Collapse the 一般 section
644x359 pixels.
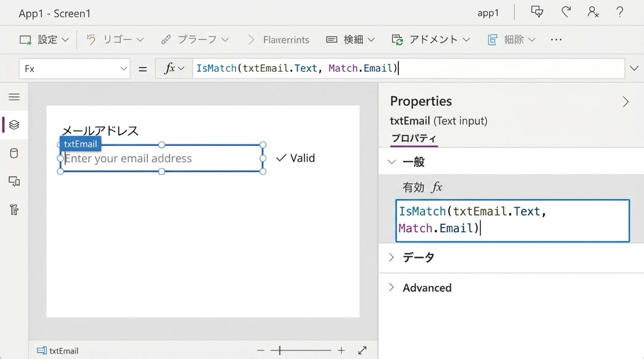coord(392,162)
